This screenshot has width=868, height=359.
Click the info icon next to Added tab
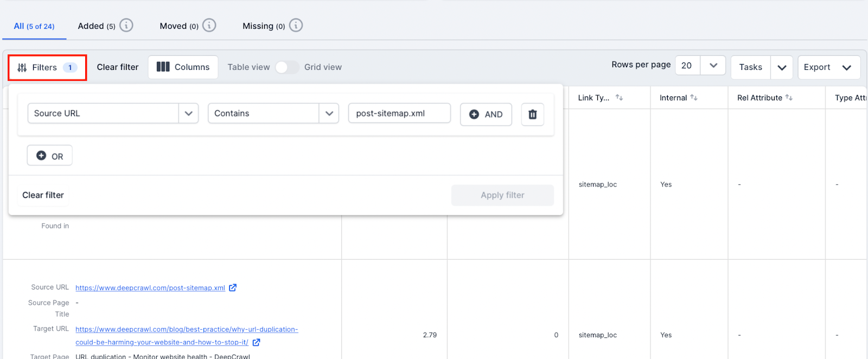[x=126, y=25]
